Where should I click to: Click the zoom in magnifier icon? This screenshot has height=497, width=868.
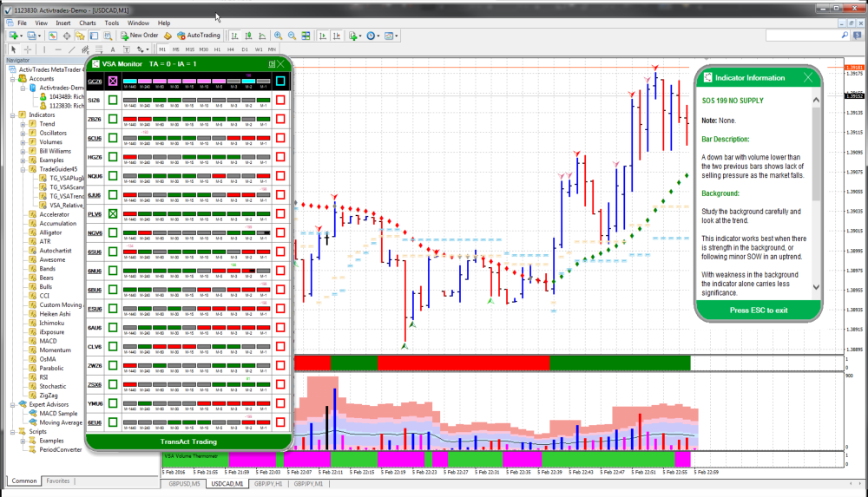[278, 36]
